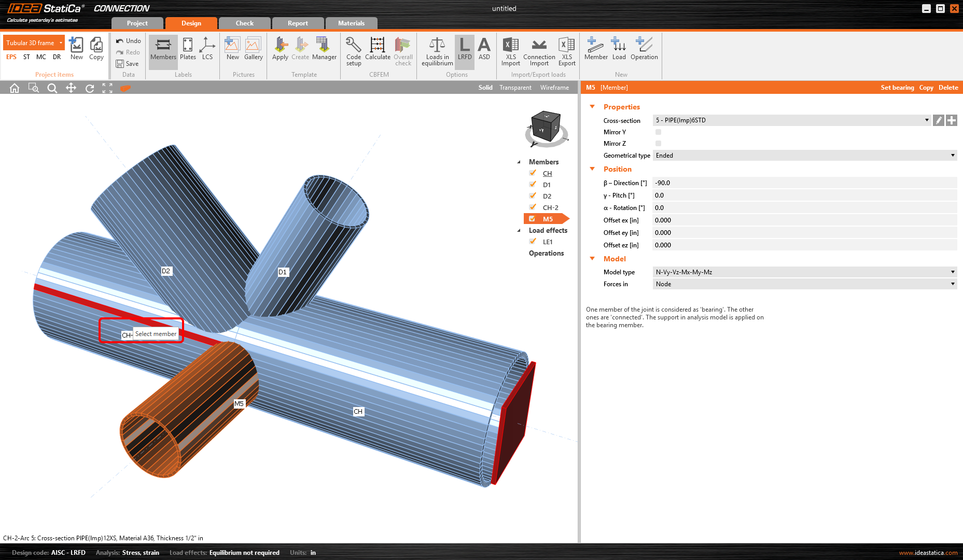The width and height of the screenshot is (963, 560).
Task: Click the XLS Import icon
Action: 510,51
